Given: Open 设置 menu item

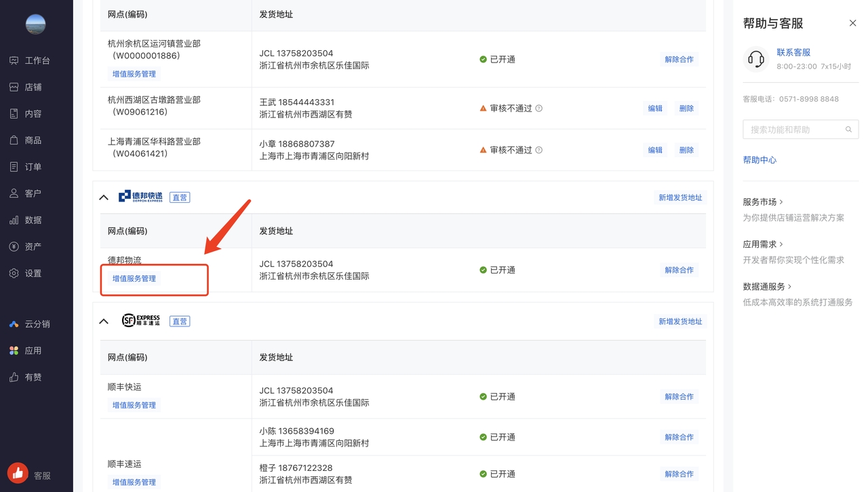Looking at the screenshot, I should click(33, 273).
